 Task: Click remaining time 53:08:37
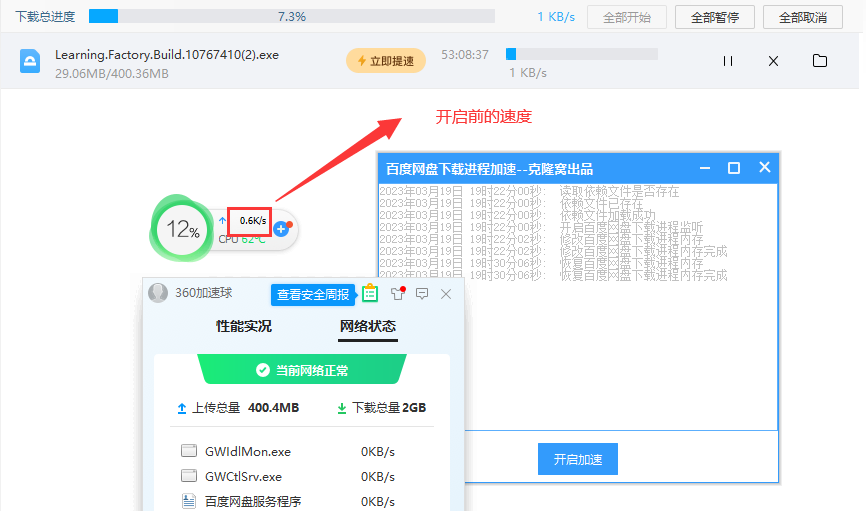464,55
